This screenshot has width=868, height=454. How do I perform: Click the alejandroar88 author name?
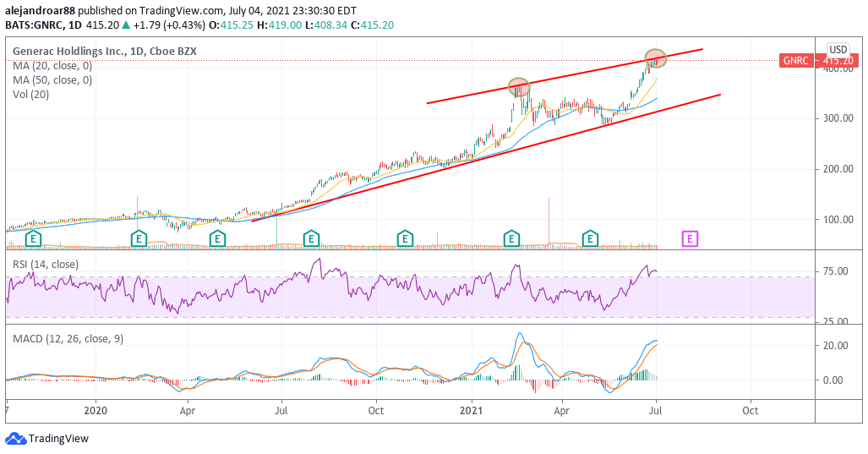[40, 10]
